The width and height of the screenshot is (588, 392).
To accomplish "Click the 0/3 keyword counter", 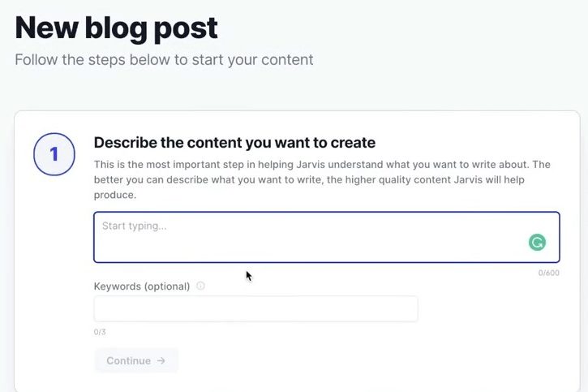I will pyautogui.click(x=100, y=332).
